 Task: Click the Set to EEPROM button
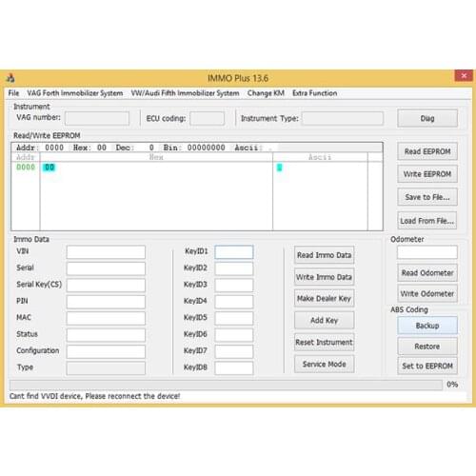(427, 366)
